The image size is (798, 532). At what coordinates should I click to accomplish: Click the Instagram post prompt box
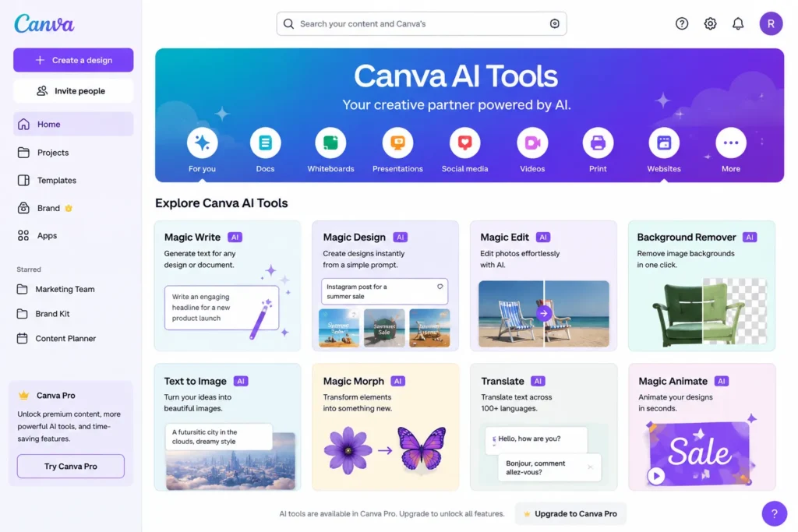385,291
